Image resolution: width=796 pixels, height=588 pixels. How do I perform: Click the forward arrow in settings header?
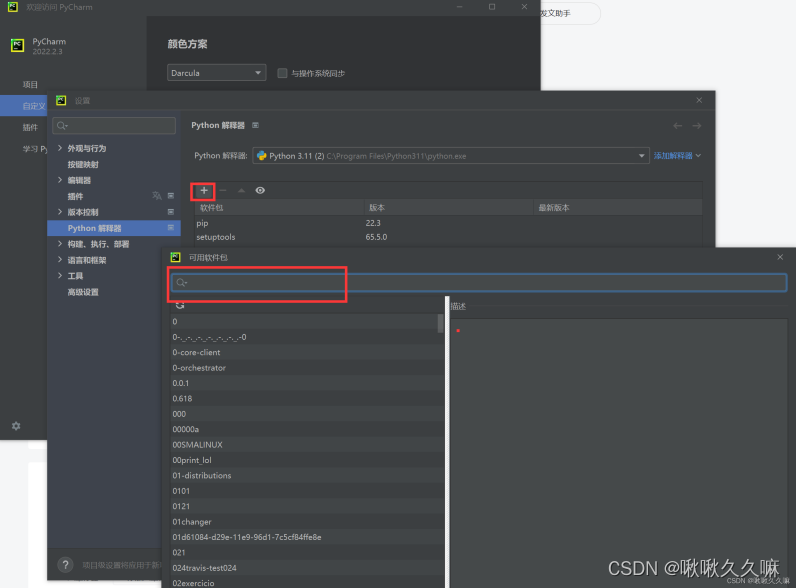point(696,125)
